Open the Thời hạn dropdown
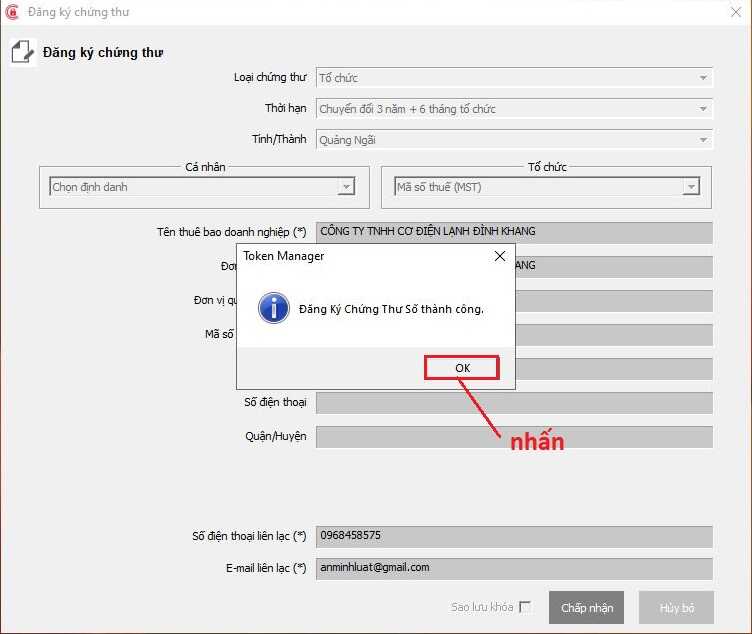Screen dimensions: 752x634 [x=514, y=109]
